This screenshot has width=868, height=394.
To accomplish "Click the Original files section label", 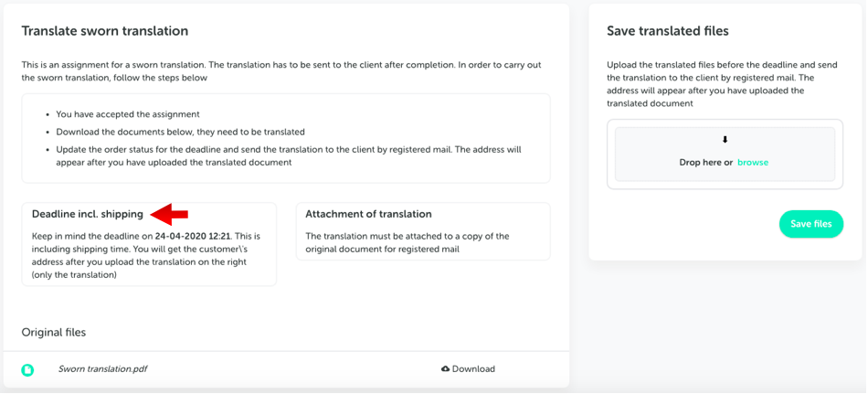I will pos(54,333).
